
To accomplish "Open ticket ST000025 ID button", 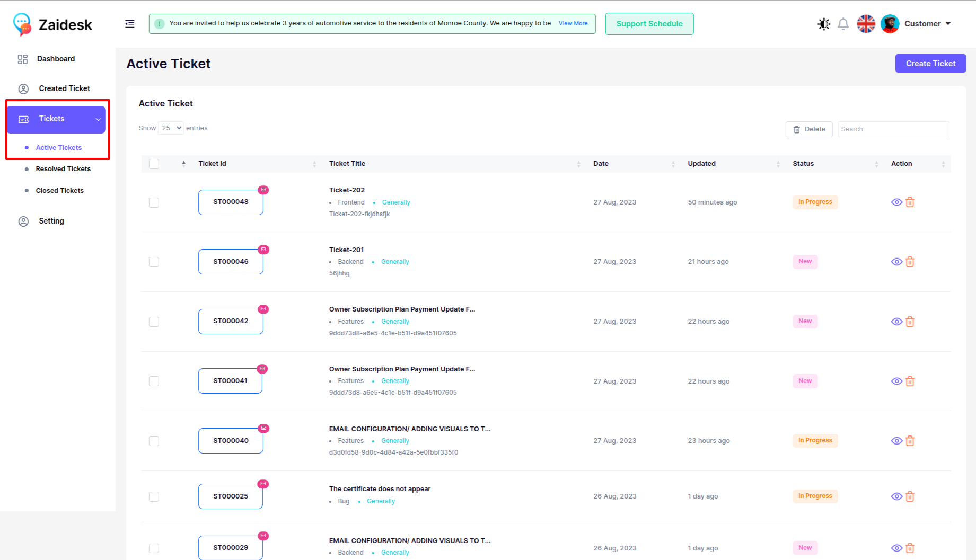I will click(x=231, y=496).
